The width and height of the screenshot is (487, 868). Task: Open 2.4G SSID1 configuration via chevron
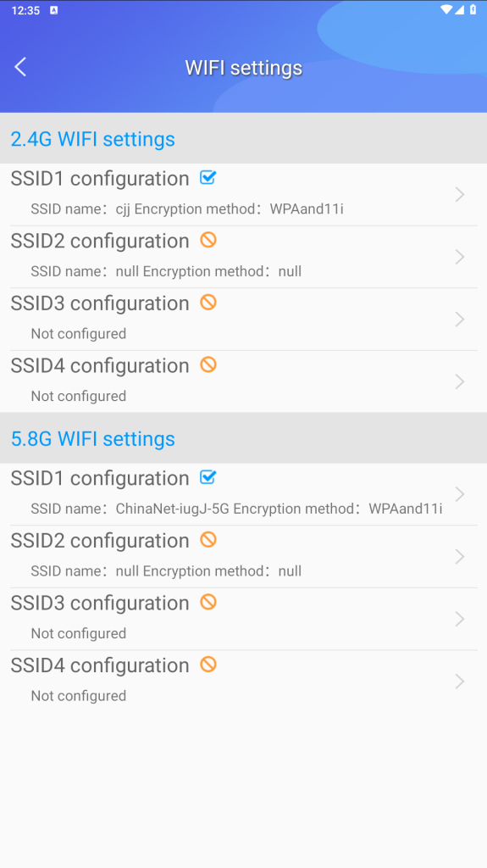coord(459,194)
